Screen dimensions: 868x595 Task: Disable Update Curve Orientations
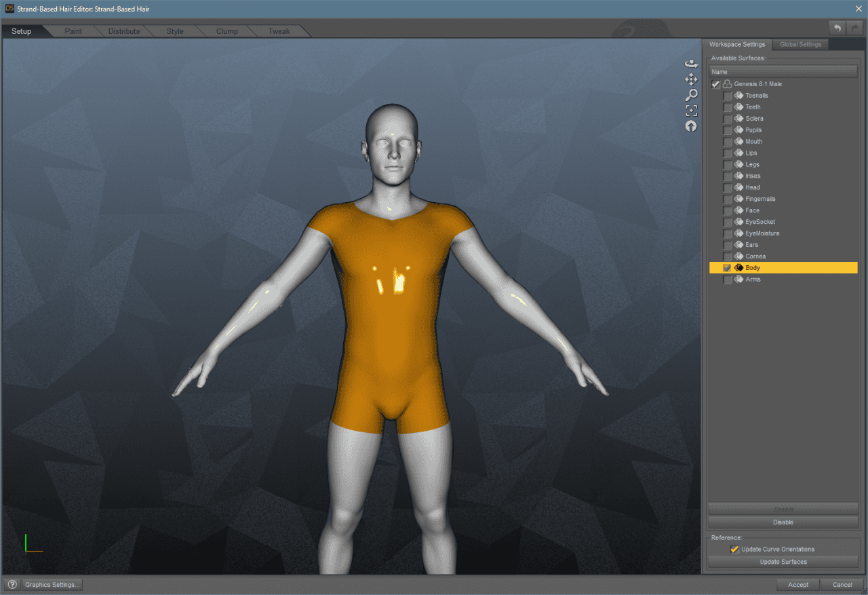734,550
